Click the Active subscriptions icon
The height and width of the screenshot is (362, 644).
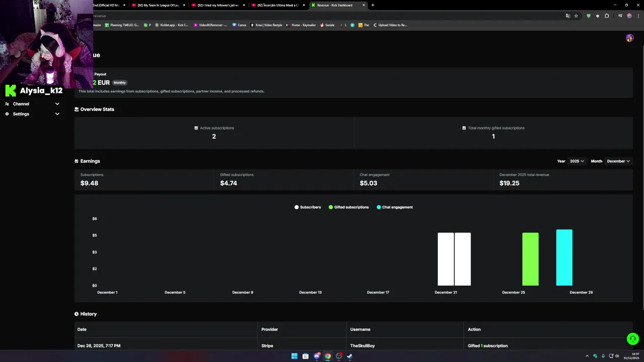click(196, 128)
